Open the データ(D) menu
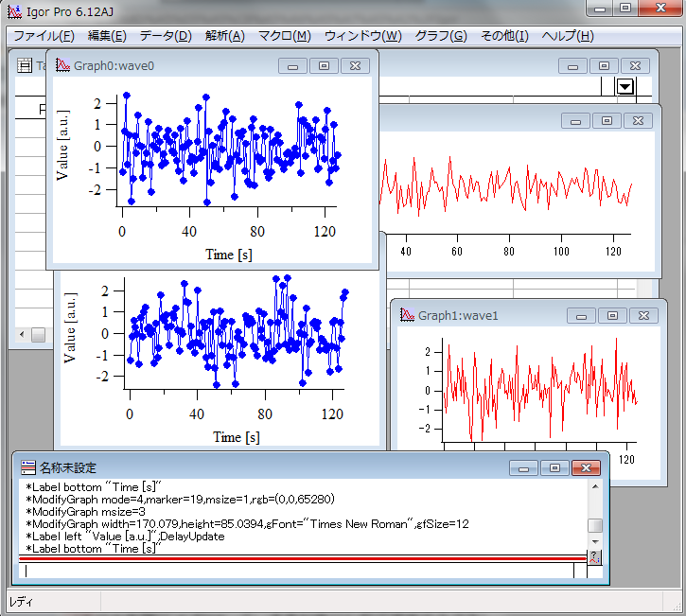Screen dimensions: 686x616 [165, 36]
